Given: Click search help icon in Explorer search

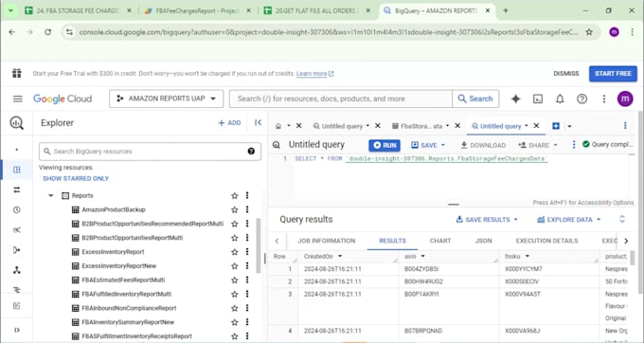Looking at the screenshot, I should click(x=251, y=152).
